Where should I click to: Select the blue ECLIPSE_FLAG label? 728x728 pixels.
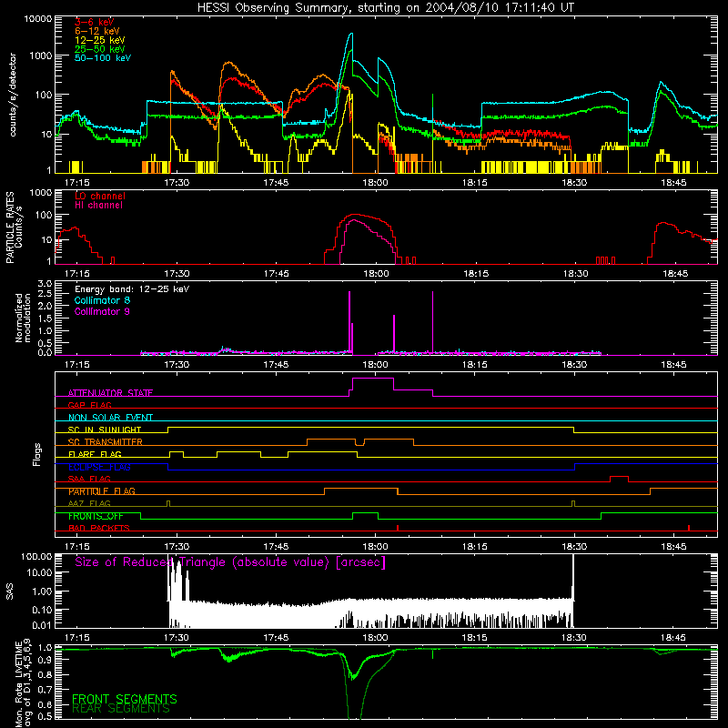coord(99,467)
